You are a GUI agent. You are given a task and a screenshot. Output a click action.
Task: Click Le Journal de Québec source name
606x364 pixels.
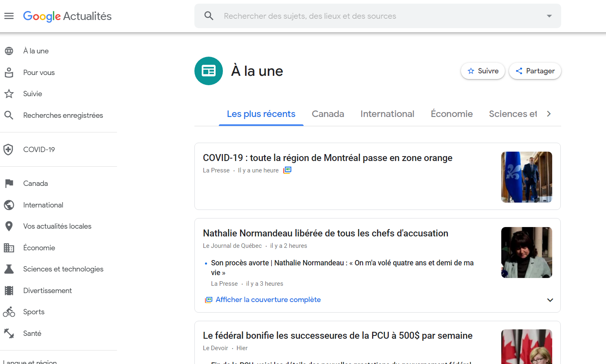(x=232, y=246)
